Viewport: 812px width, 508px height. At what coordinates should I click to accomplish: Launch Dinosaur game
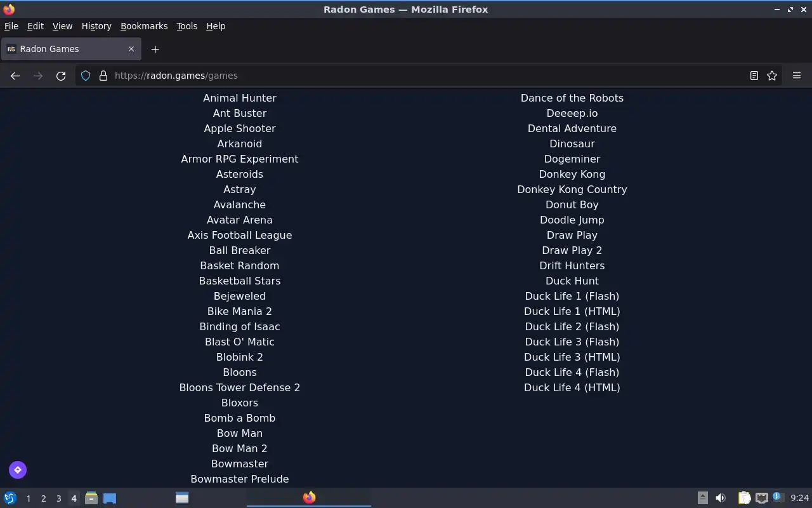tap(572, 144)
